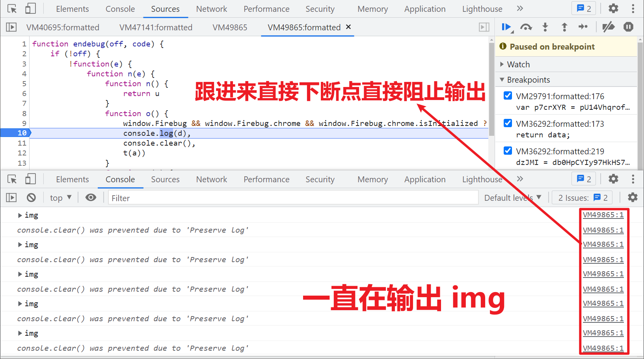This screenshot has width=644, height=359.
Task: Open the Elements tab in top bar
Action: (73, 9)
